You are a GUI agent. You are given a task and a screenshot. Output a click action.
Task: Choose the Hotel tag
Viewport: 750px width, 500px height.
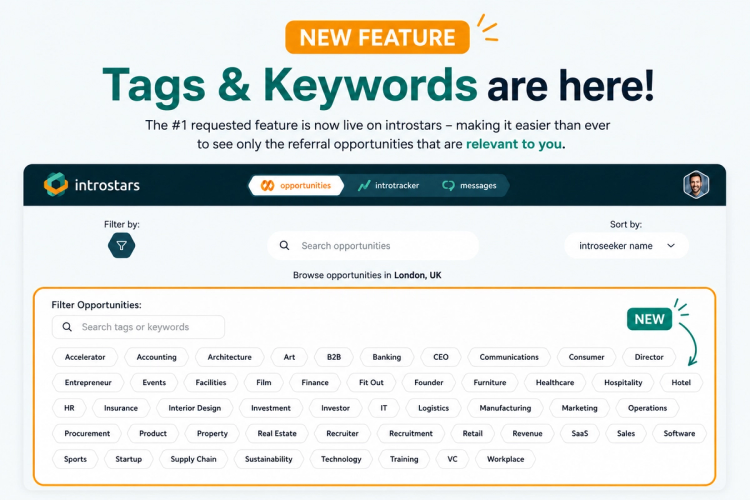point(681,382)
